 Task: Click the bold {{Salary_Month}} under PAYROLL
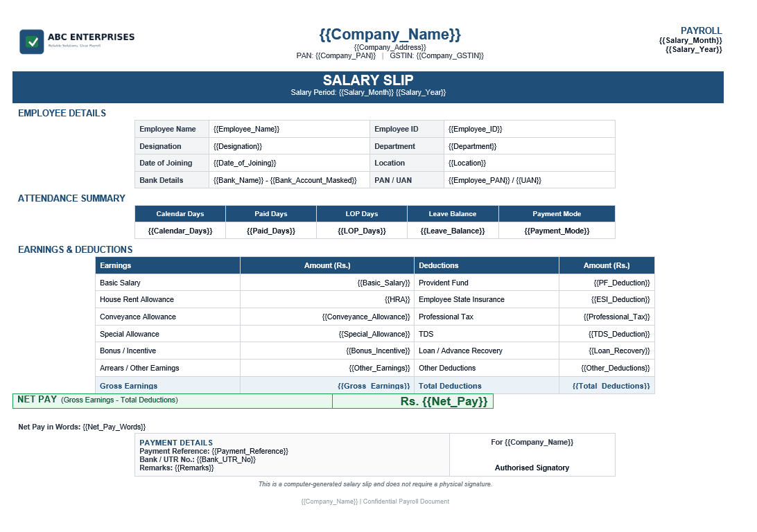tap(690, 40)
